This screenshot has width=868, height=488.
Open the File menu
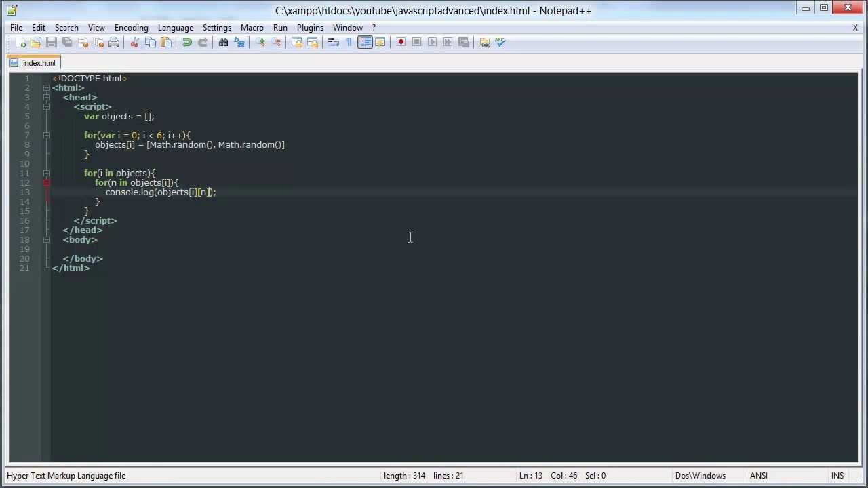[x=16, y=28]
